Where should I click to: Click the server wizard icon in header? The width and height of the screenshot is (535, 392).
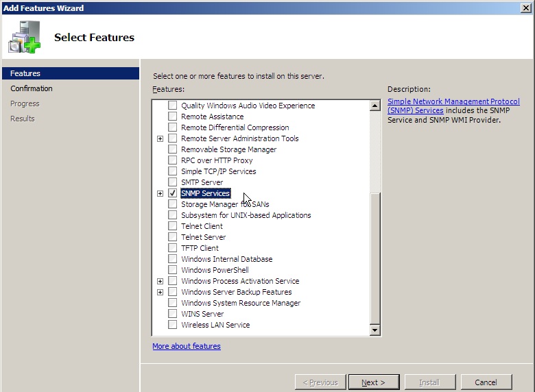24,37
